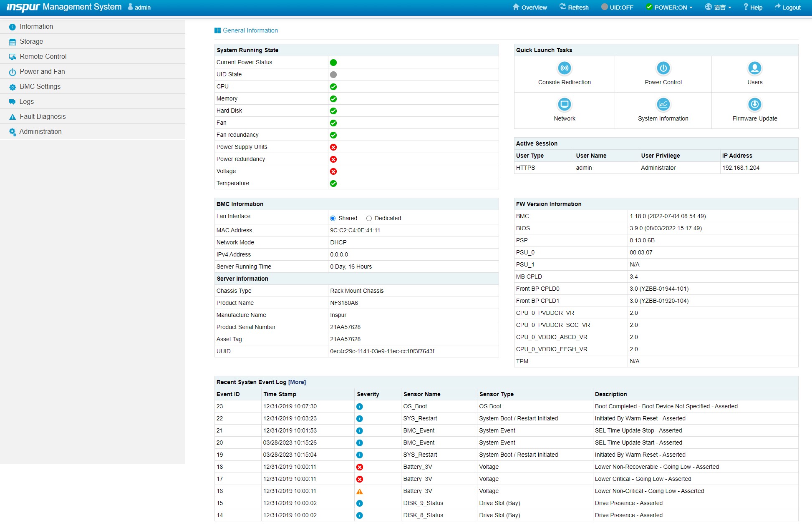
Task: Open the Help link in header
Action: click(753, 7)
